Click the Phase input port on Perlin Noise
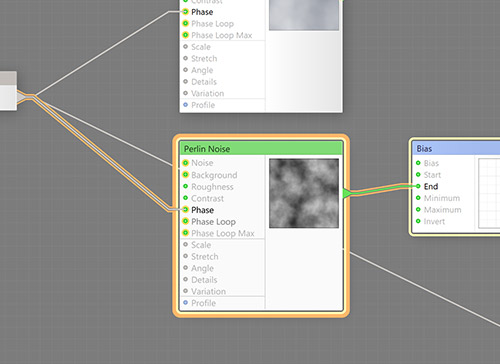 tap(186, 210)
